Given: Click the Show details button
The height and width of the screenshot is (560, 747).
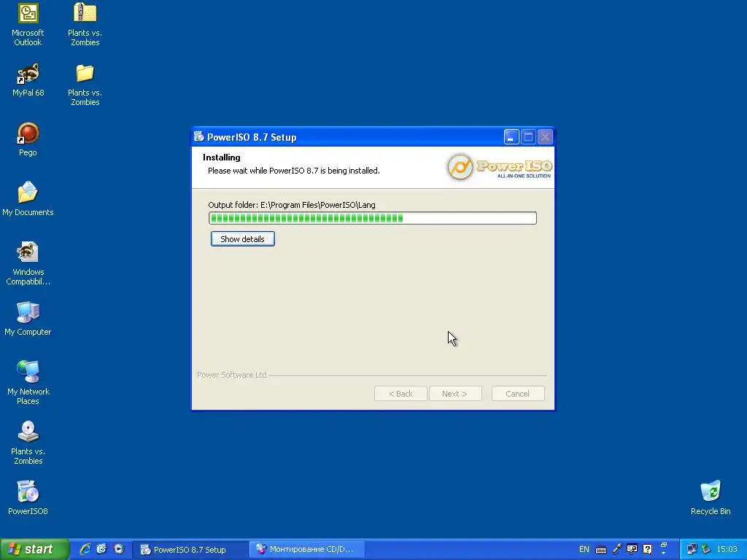Looking at the screenshot, I should [x=242, y=239].
